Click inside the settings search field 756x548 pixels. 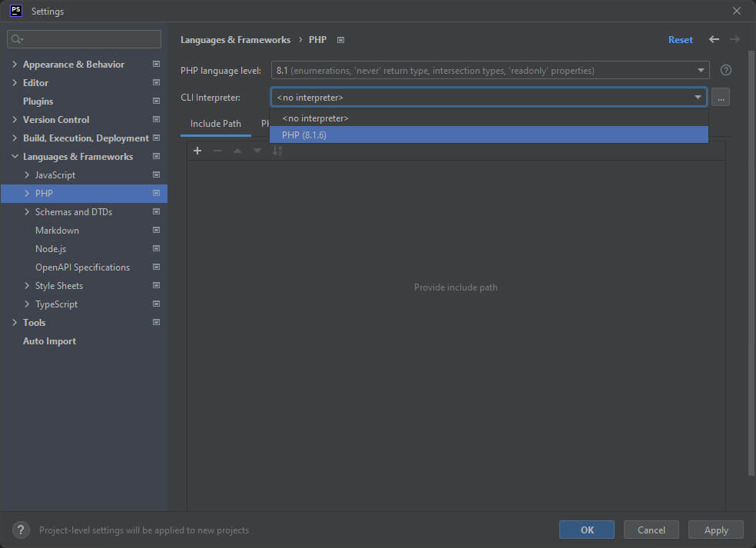point(85,38)
